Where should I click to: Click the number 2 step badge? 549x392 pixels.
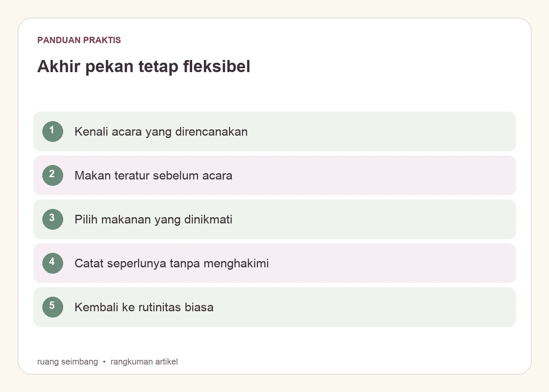[x=53, y=175]
